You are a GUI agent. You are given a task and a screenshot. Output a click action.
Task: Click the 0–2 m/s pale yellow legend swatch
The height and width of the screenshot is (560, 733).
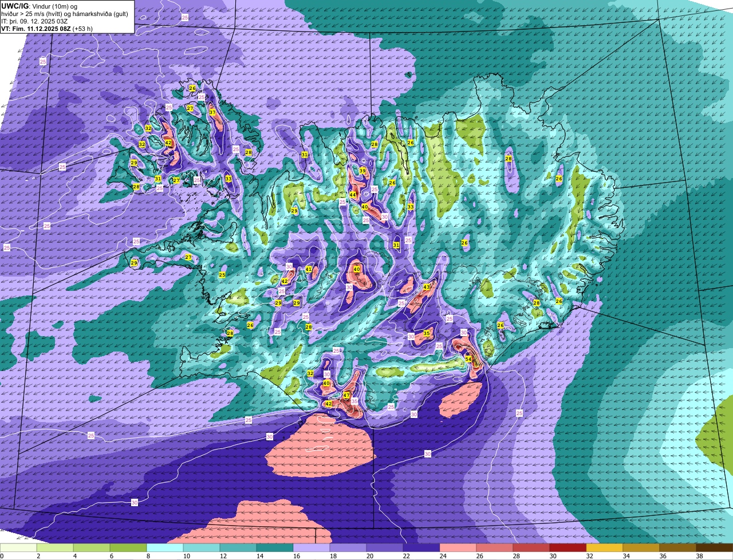[x=19, y=547]
